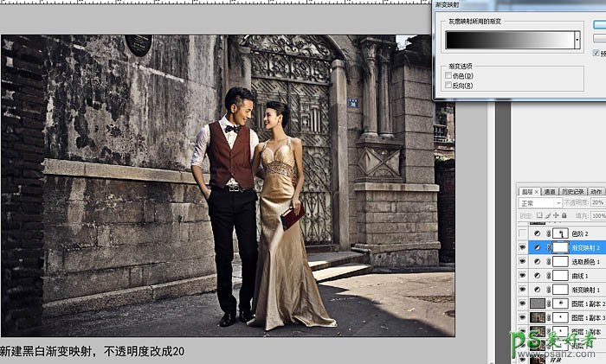Click the adjustment icon of 色阶 2 layer
606x364 pixels.
pos(538,234)
